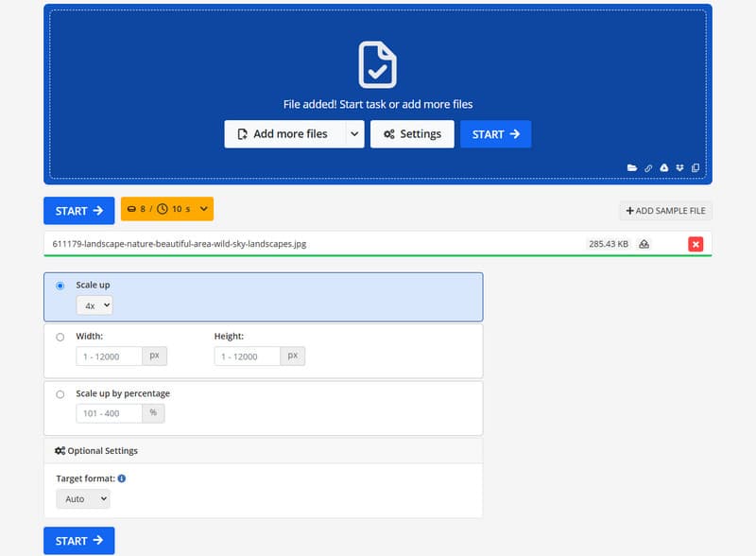Click the add-by-URL chain link icon
The height and width of the screenshot is (556, 756).
point(648,167)
